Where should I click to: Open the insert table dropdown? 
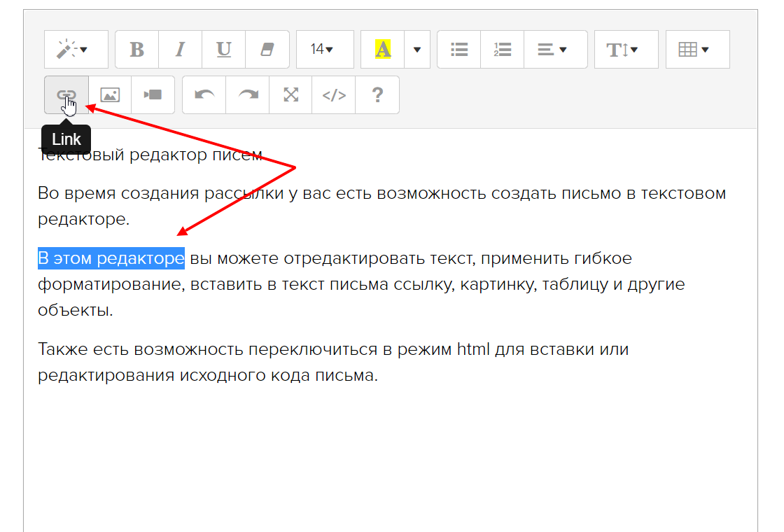pos(697,50)
